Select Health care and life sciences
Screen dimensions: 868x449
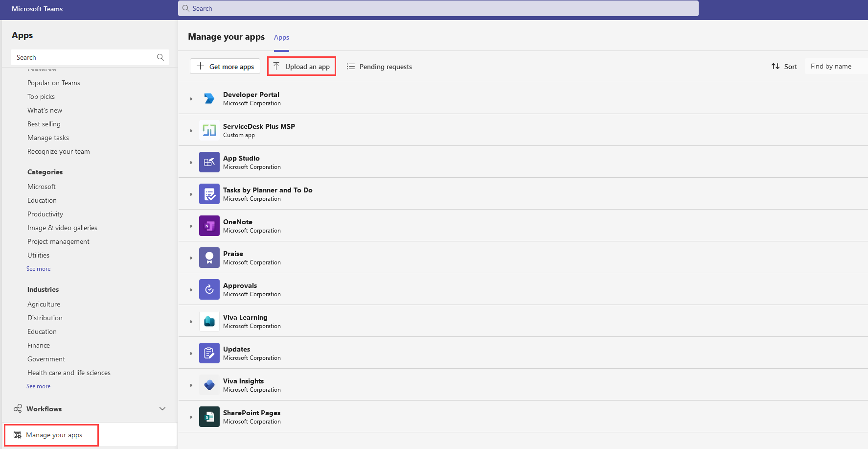[x=69, y=373]
